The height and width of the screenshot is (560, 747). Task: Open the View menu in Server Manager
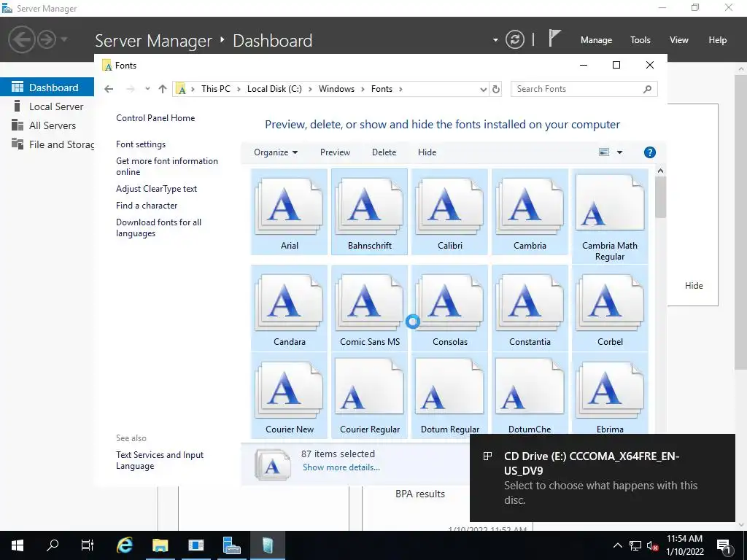click(679, 40)
